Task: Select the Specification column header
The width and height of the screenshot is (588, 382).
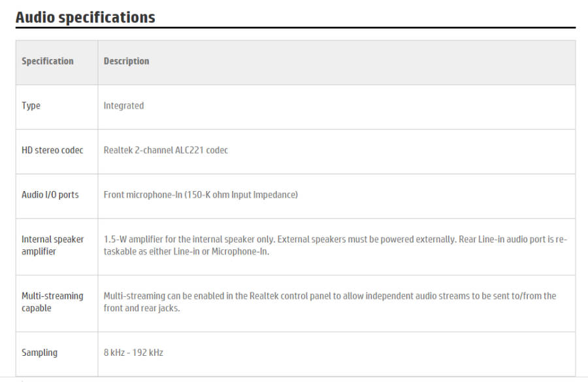Action: [x=48, y=61]
